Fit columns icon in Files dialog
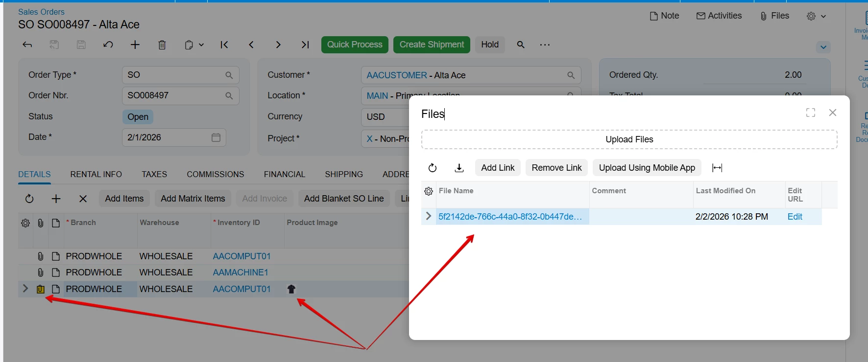This screenshot has height=362, width=868. (717, 168)
